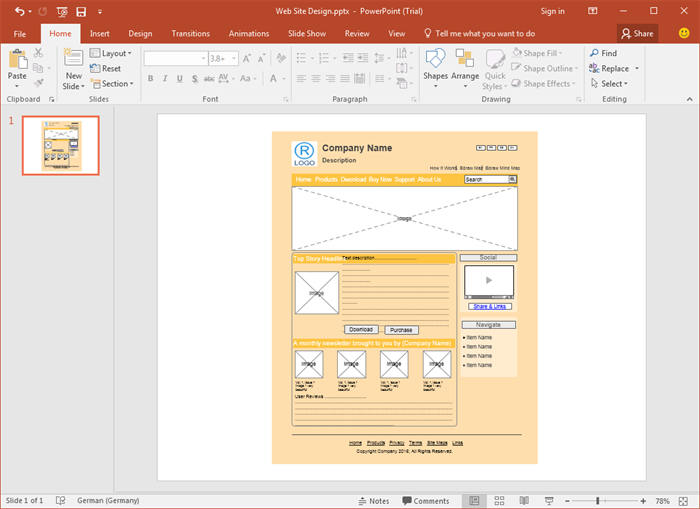This screenshot has width=700, height=509.
Task: Expand the Layout dropdown
Action: pos(130,53)
